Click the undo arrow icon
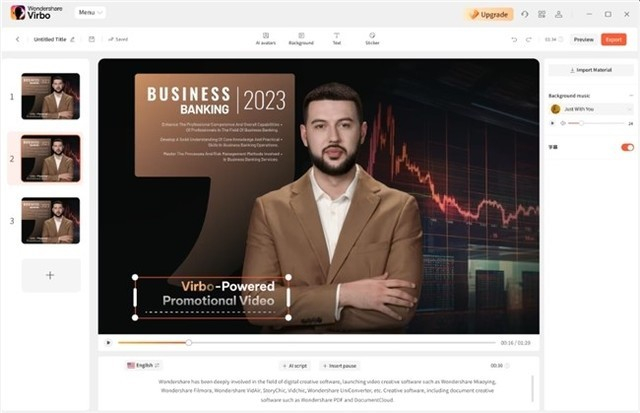 [514, 40]
